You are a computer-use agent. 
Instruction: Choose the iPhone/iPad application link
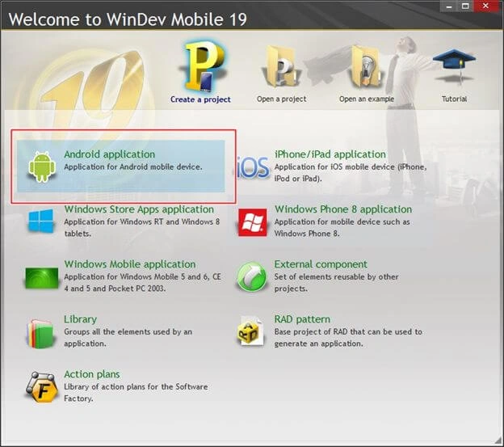pos(330,154)
